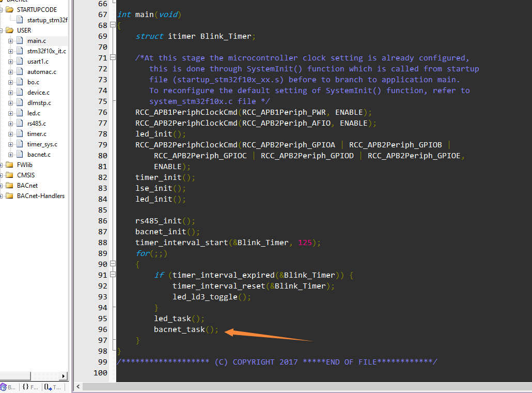Expand the bo.c file node

[10, 83]
